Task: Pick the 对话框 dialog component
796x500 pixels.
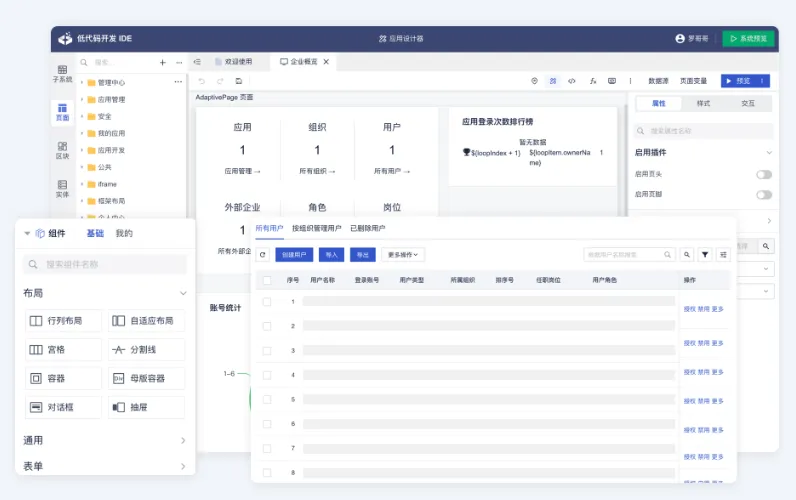Action: coord(63,408)
